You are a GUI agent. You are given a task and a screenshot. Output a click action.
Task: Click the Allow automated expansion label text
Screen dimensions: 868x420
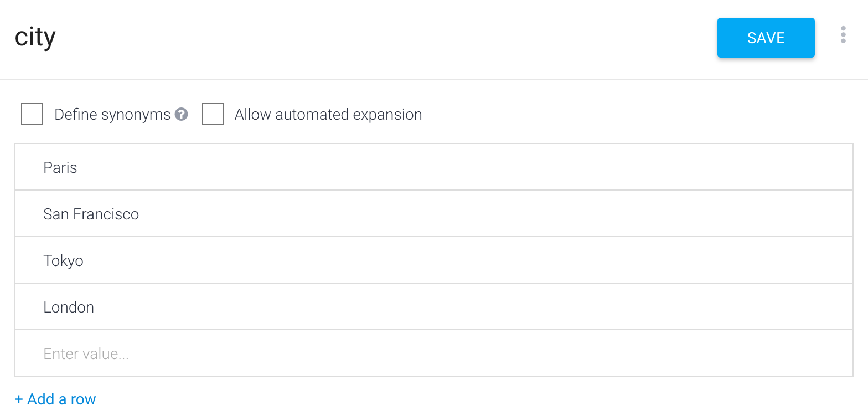328,115
